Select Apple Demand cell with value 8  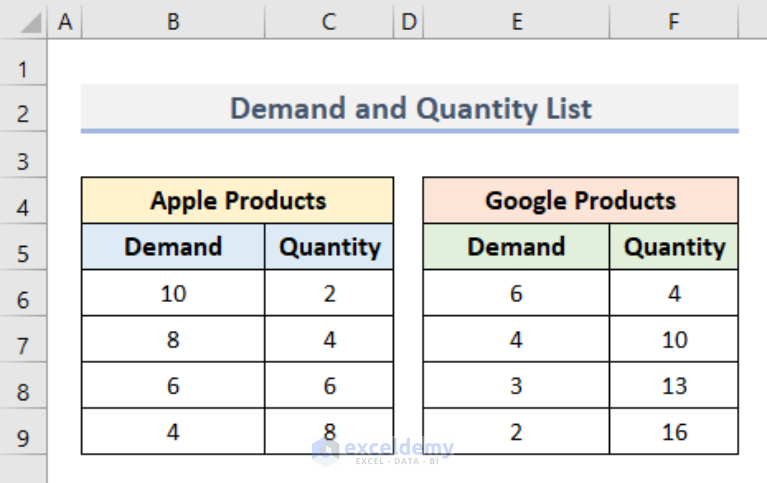point(173,339)
